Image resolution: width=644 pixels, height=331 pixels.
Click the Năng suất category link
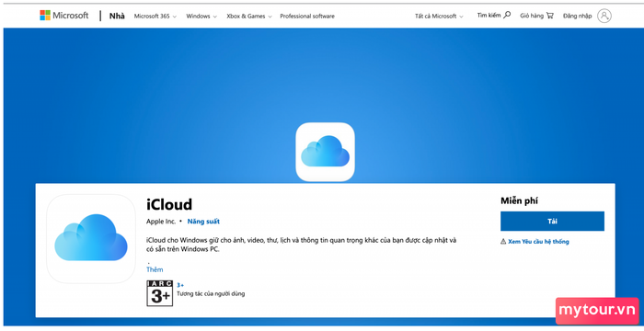click(x=203, y=222)
